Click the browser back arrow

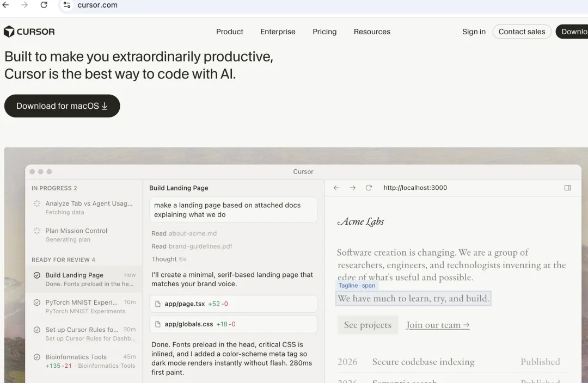[x=5, y=5]
